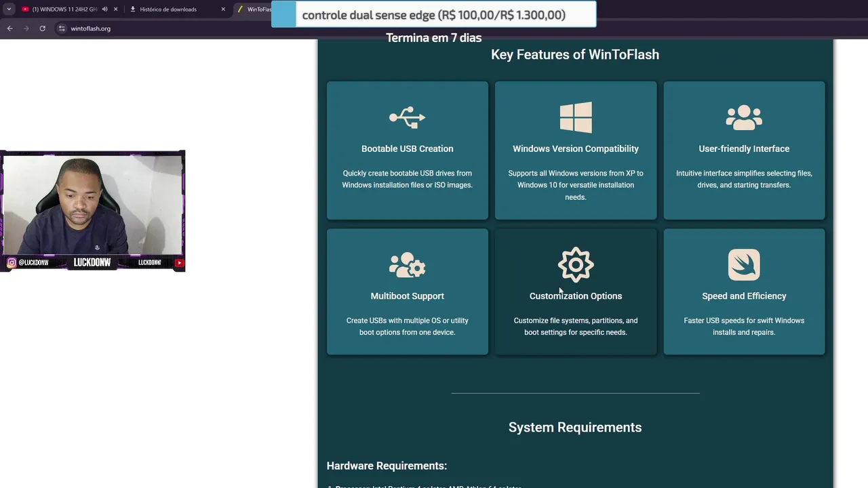The height and width of the screenshot is (488, 868).
Task: Click the Key Features of WinToFlash title
Action: [x=575, y=54]
